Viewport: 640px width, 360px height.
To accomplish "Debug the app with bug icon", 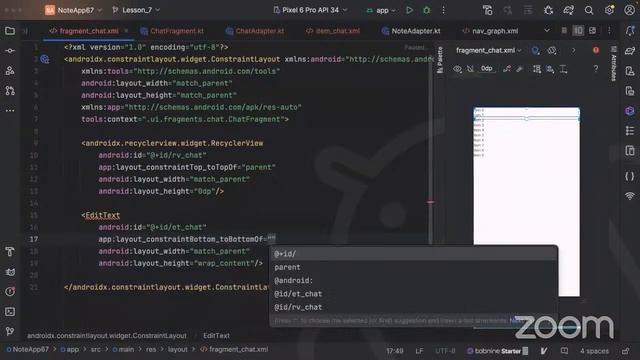I will (427, 10).
